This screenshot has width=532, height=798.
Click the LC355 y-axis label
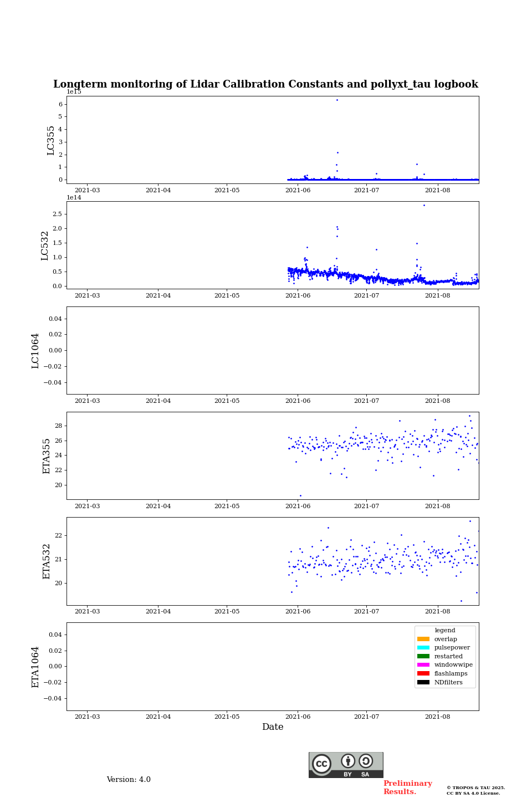[51, 140]
